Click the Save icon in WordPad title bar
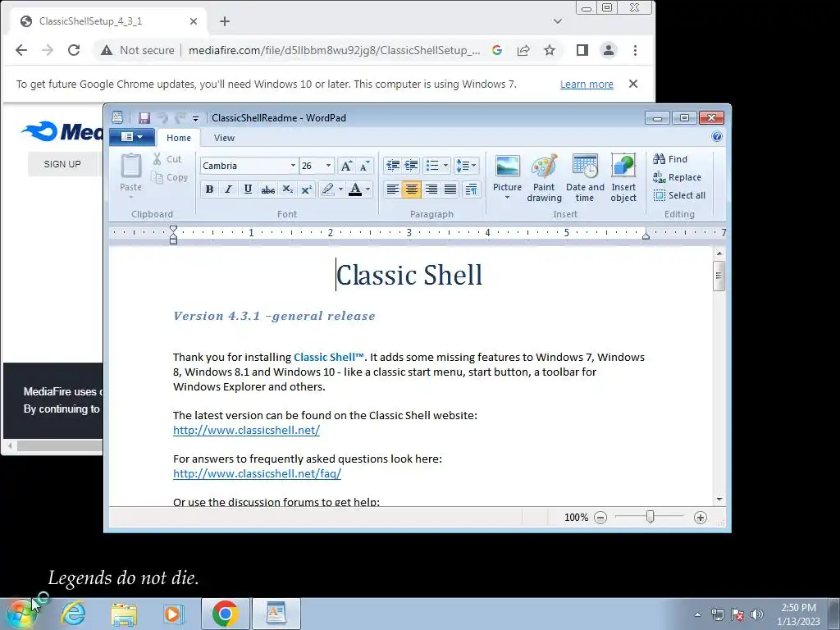The image size is (840, 630). (x=144, y=118)
